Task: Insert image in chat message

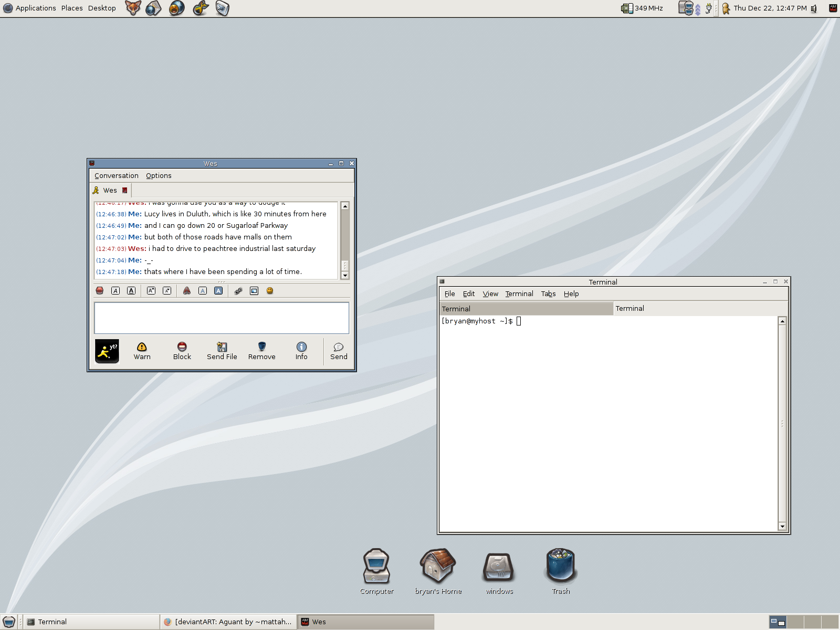Action: point(254,291)
